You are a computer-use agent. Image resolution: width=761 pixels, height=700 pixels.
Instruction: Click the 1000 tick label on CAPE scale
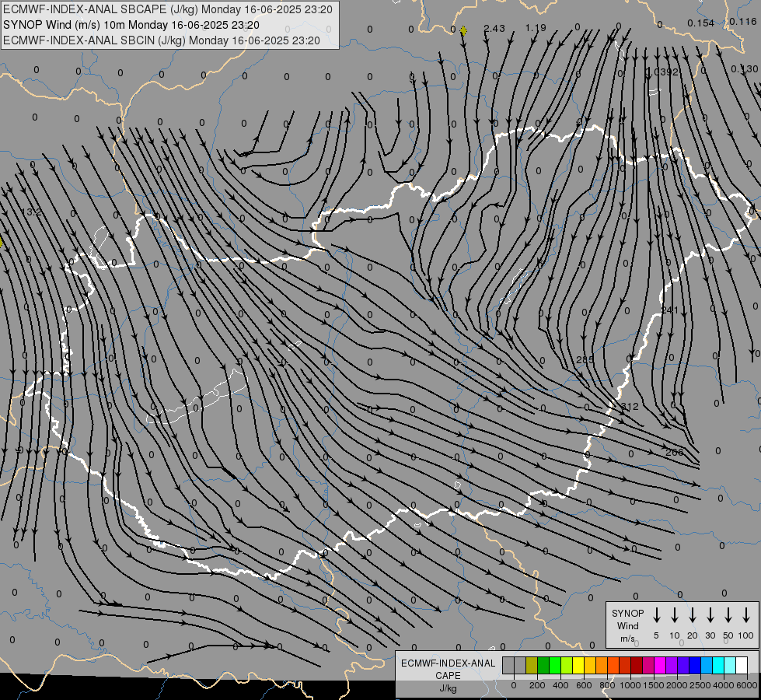[630, 685]
